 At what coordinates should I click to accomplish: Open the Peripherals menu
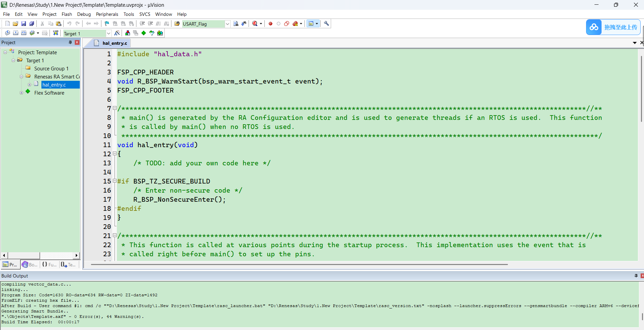[107, 14]
